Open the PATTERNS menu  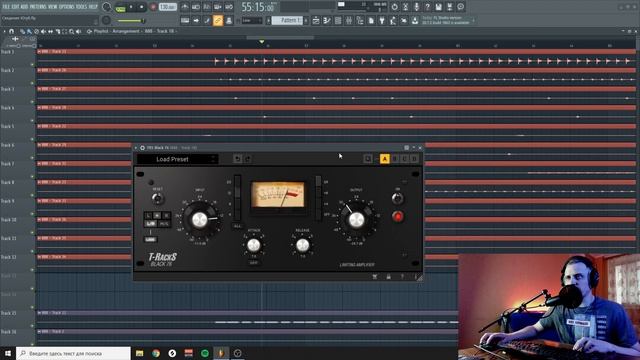[x=38, y=7]
